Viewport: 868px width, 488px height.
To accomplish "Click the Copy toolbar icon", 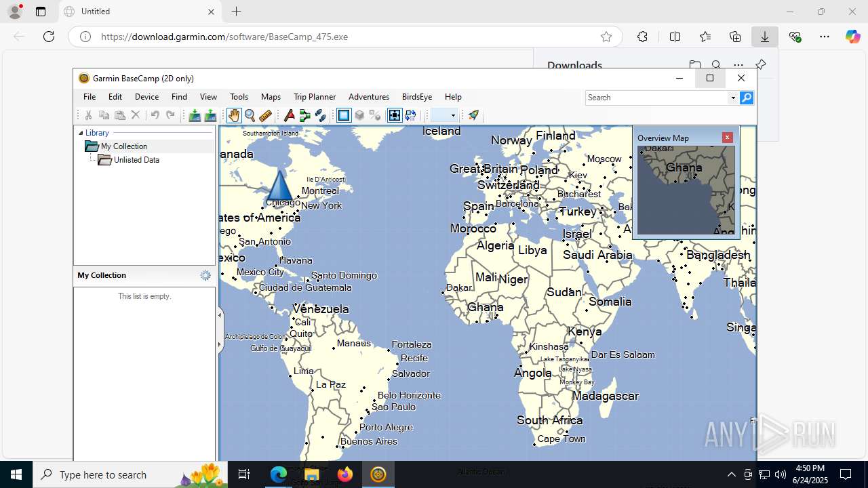I will tap(104, 115).
